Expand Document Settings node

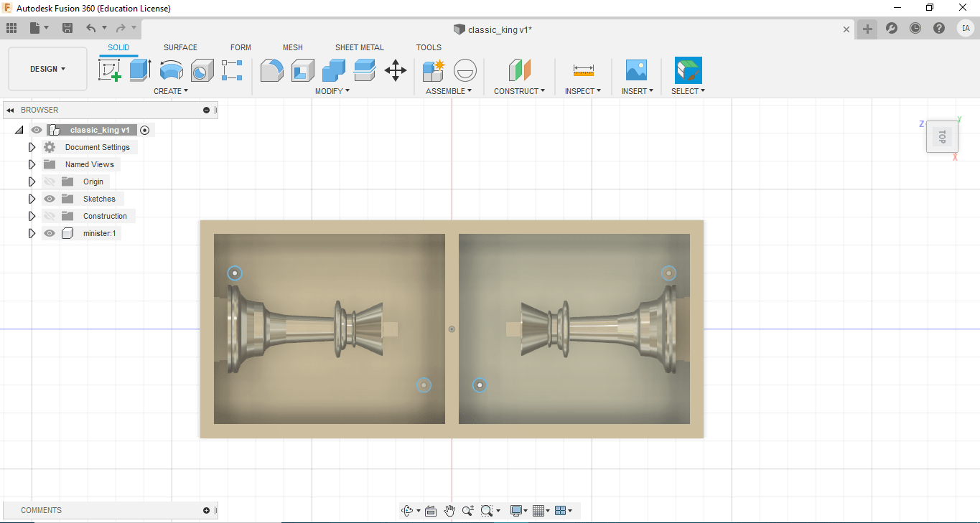coord(32,147)
